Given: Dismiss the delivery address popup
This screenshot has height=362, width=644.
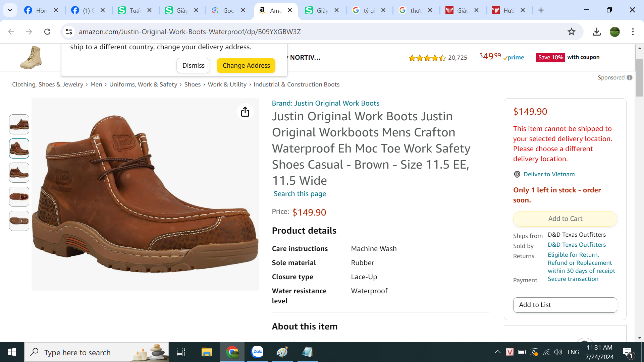Looking at the screenshot, I should click(x=193, y=65).
